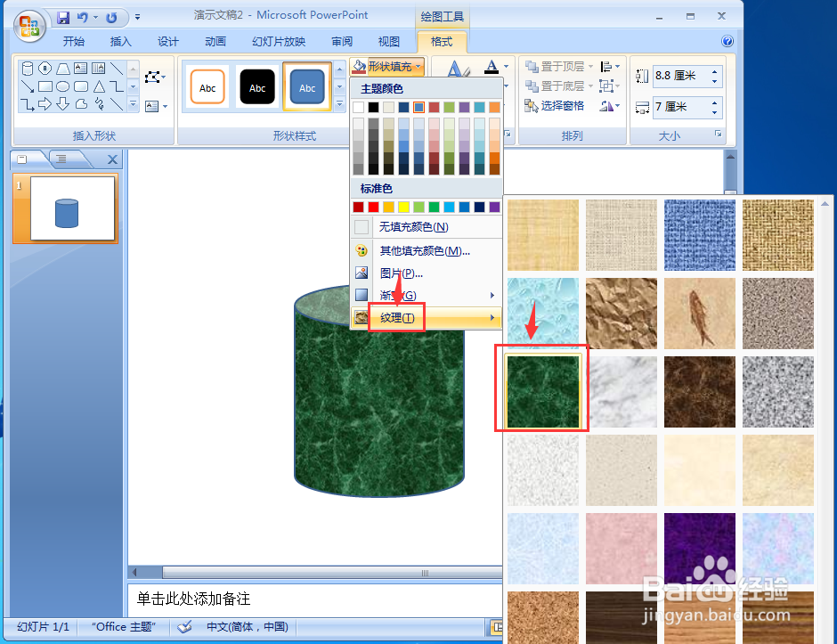Viewport: 837px width, 644px height.
Task: Pick the rectangle shape in shapes gallery
Action: coord(45,86)
